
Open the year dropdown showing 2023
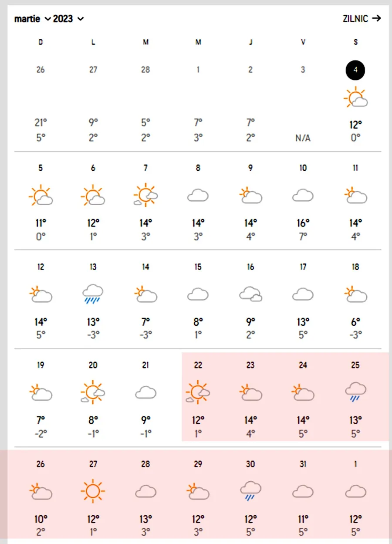coord(68,19)
